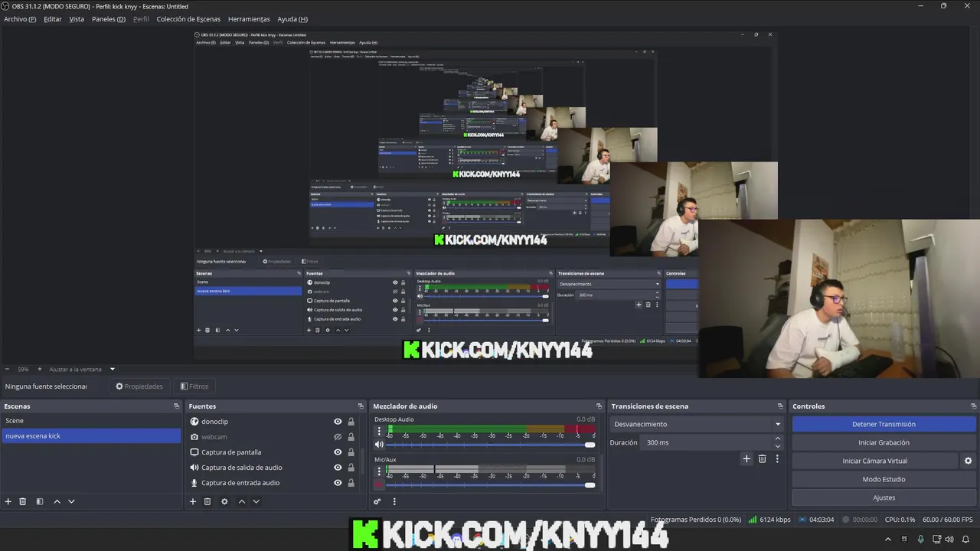
Task: Adjust the Mic/Aux volume slider
Action: tap(490, 484)
